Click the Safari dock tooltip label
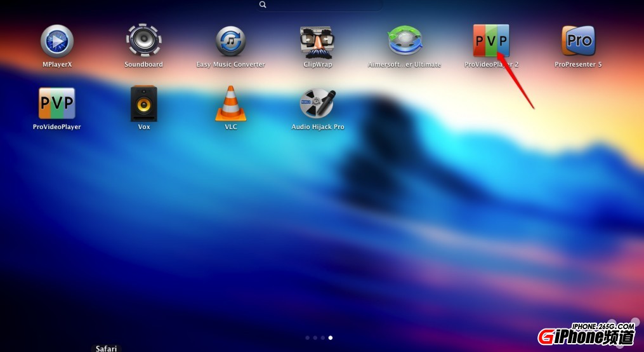The height and width of the screenshot is (352, 644). [107, 348]
